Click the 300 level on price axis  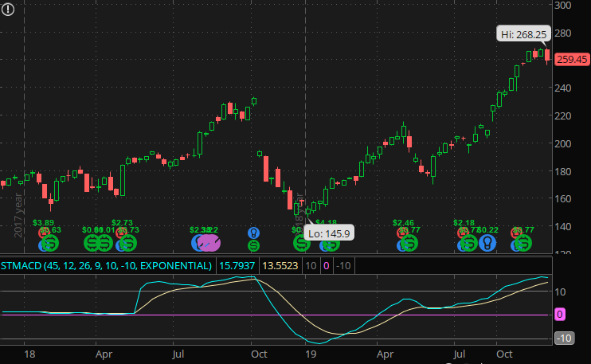(564, 5)
